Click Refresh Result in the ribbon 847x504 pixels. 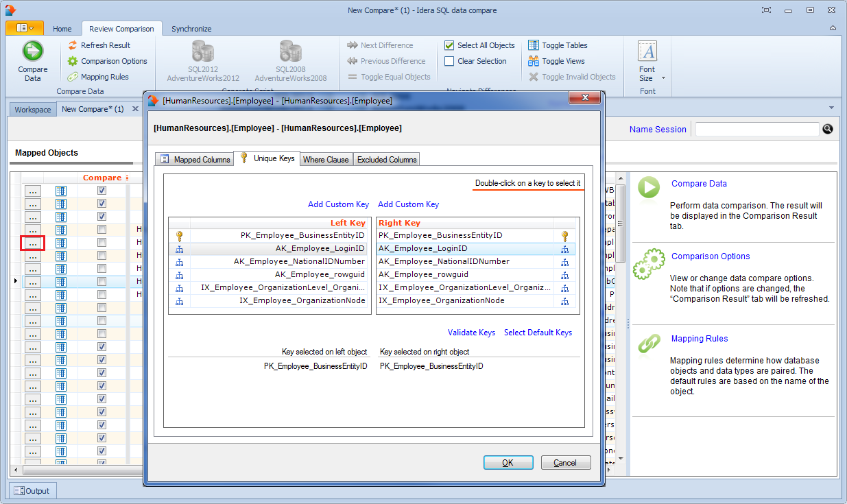pos(100,45)
